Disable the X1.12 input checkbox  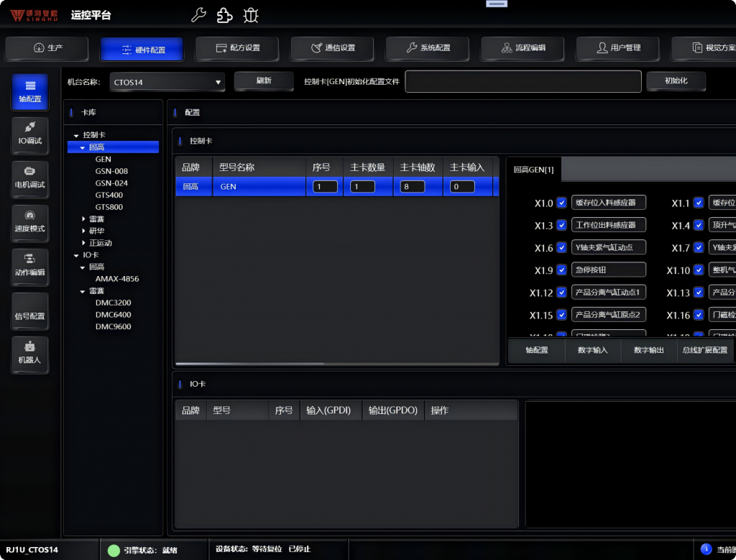562,293
